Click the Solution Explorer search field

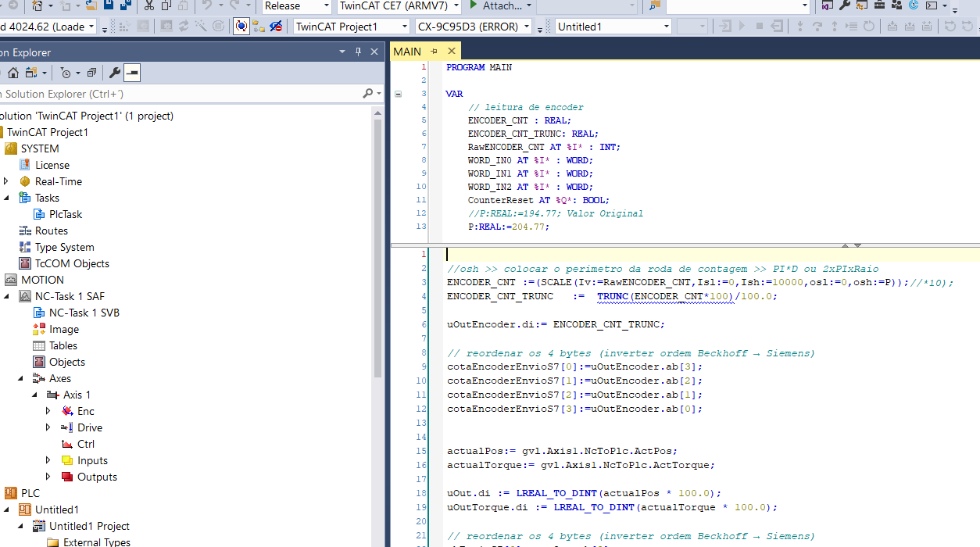(x=180, y=94)
